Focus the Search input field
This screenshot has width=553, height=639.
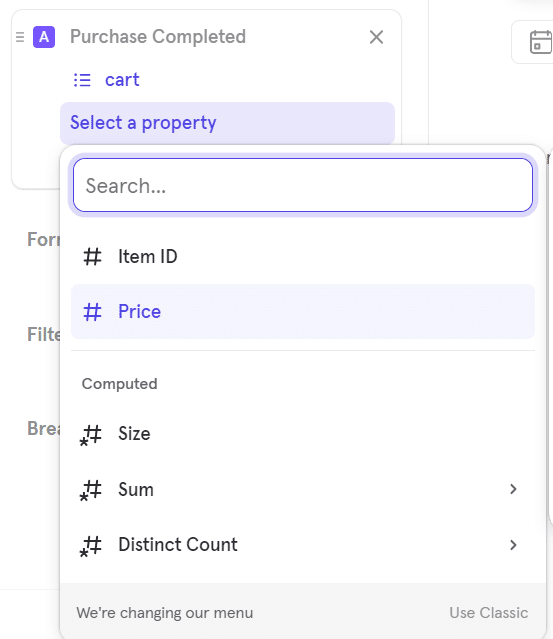[x=303, y=185]
